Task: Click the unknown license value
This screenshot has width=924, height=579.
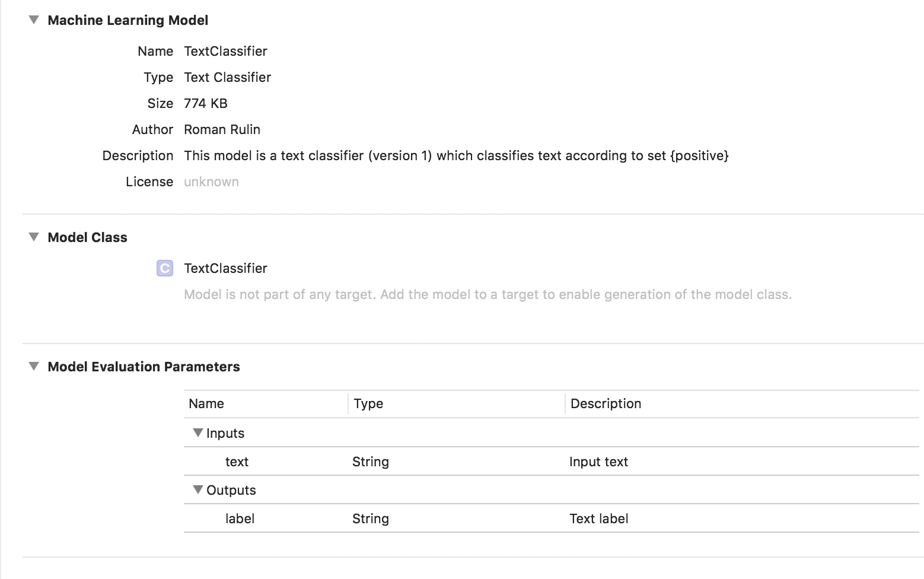Action: [x=211, y=182]
